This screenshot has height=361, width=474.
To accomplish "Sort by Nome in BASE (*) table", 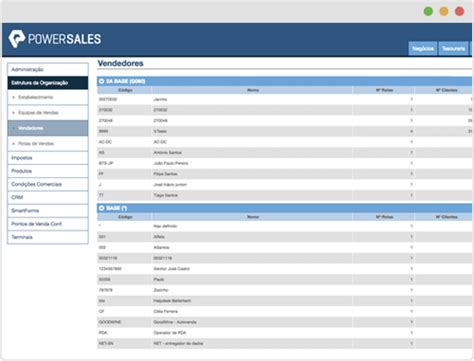I will point(253,217).
